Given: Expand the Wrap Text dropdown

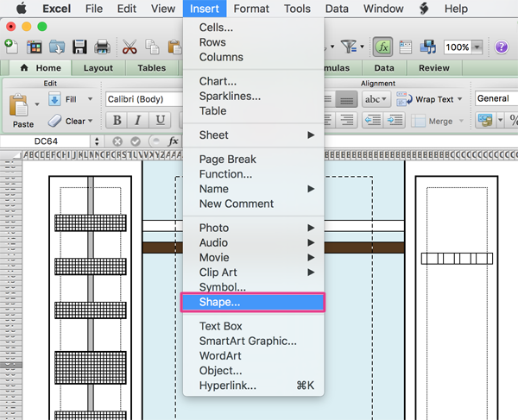Looking at the screenshot, I should coord(460,99).
